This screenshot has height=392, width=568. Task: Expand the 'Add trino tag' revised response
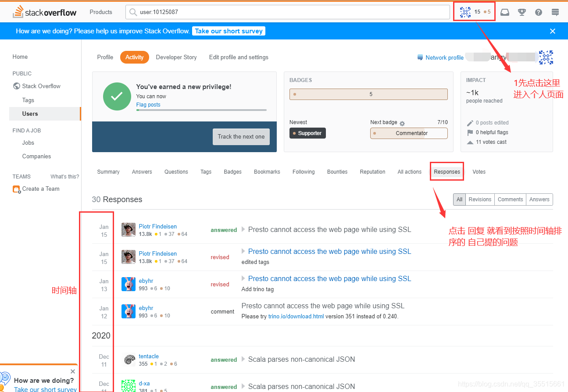244,278
